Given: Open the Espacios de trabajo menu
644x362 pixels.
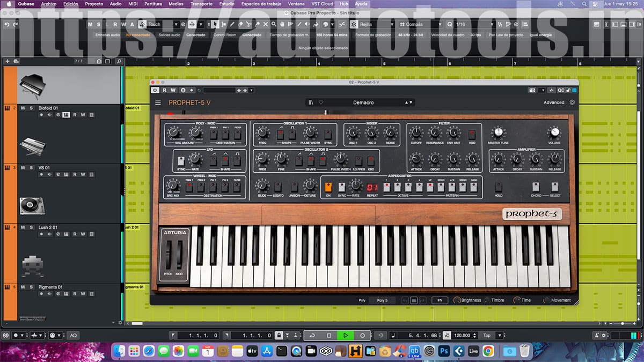Looking at the screenshot, I should (261, 4).
